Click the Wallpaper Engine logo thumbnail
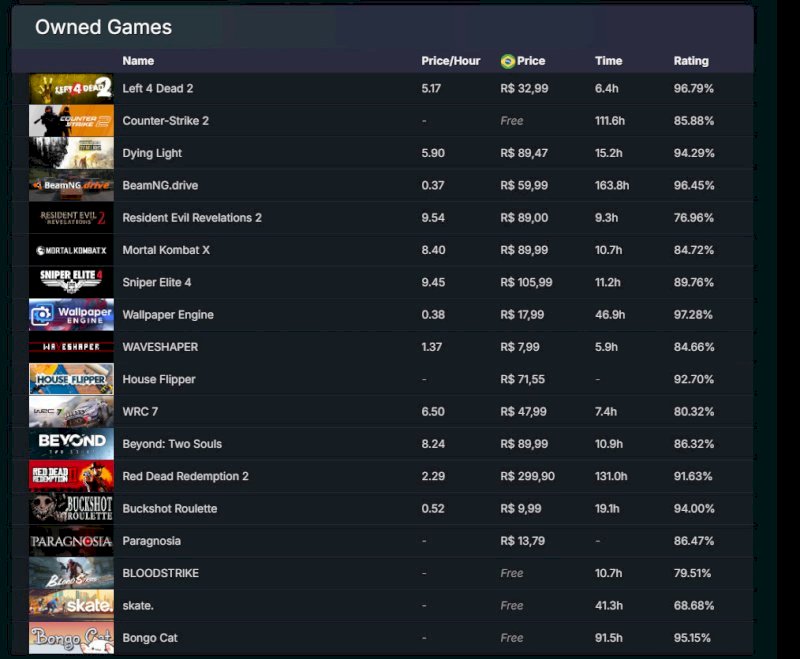The width and height of the screenshot is (800, 659). click(x=71, y=315)
